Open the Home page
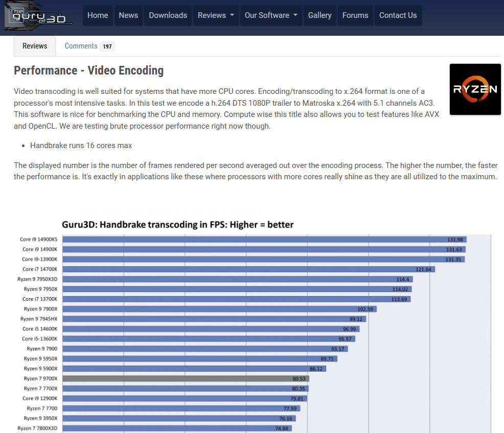Viewport: 504px width, 433px height. (x=98, y=15)
